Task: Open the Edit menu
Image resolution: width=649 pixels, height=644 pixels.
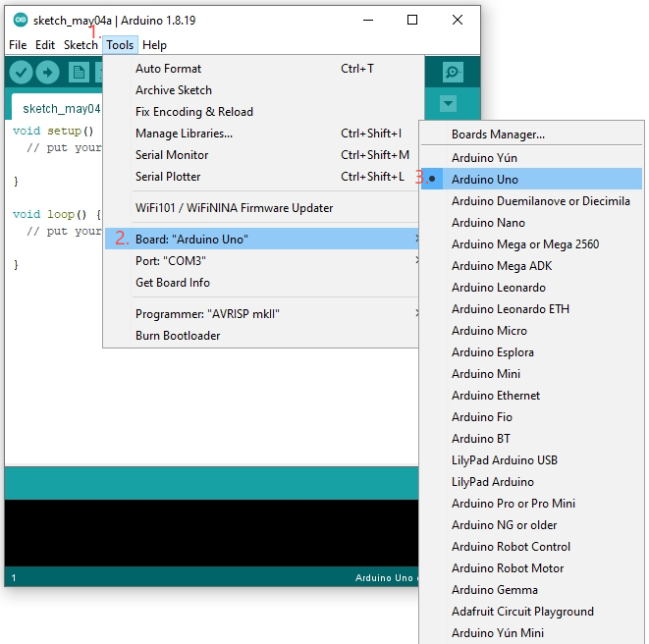Action: [45, 45]
